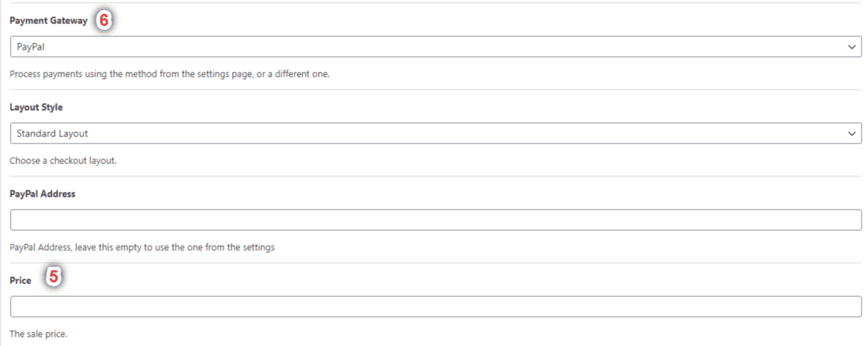Screen dimensions: 868x346
Task: Click divider line above Price section
Action: [436, 263]
